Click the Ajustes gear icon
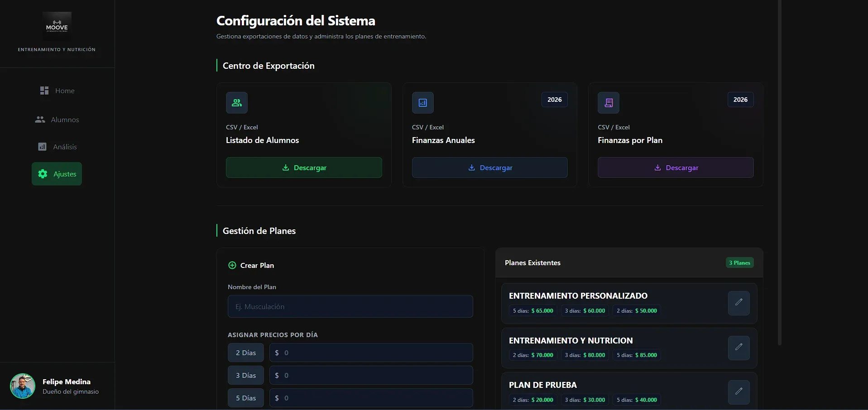Screen dimensions: 868x410 point(43,174)
